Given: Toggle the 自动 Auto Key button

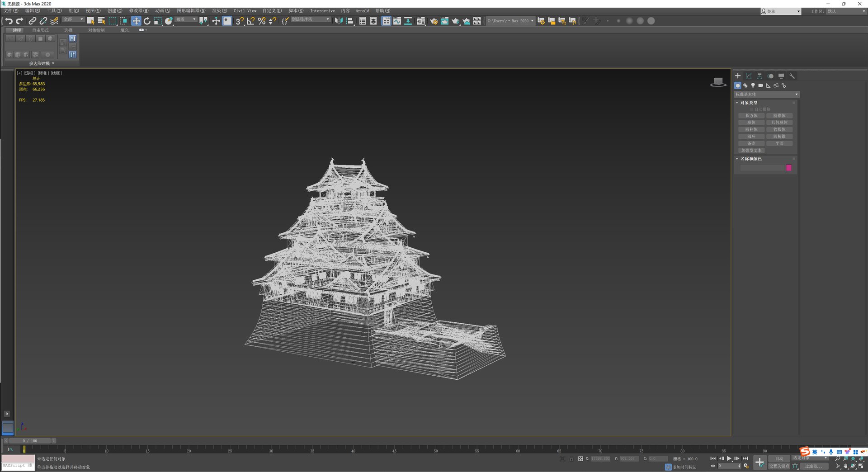Looking at the screenshot, I should coord(779,458).
